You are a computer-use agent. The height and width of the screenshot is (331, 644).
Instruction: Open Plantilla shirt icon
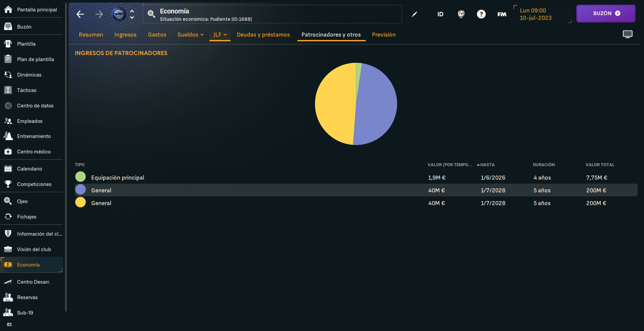(x=8, y=44)
